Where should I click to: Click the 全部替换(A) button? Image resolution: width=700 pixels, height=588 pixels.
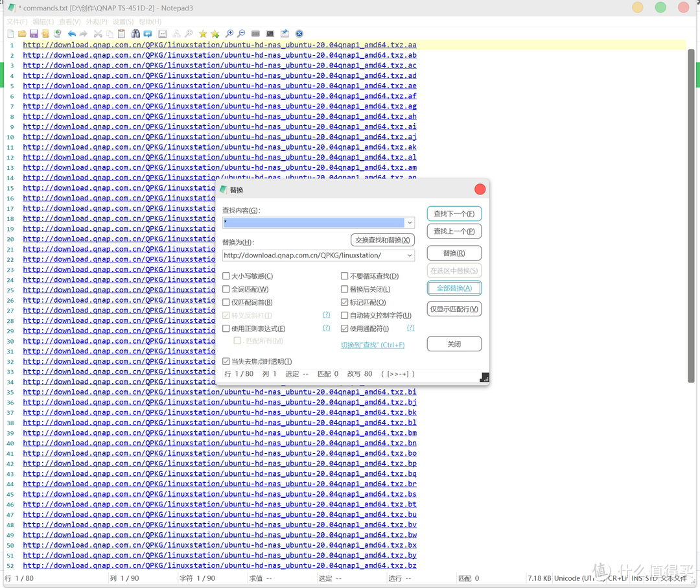[x=454, y=288]
